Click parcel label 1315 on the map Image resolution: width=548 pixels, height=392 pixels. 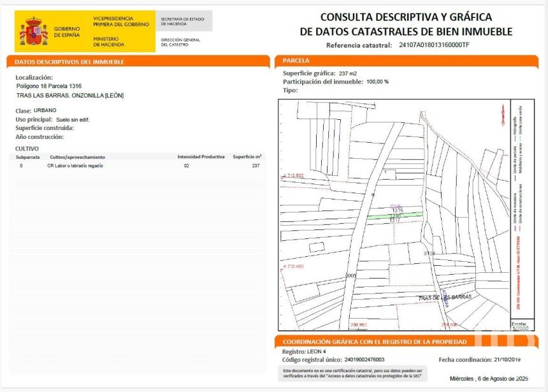397,210
